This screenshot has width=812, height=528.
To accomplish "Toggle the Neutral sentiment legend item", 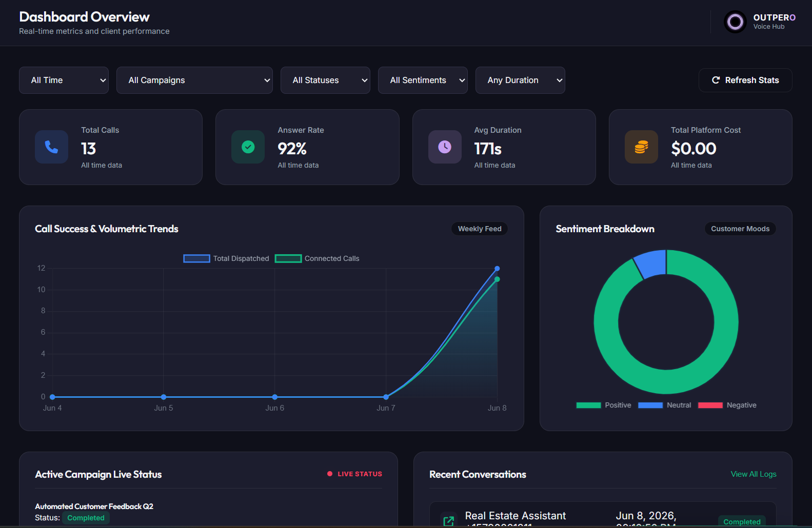I will pyautogui.click(x=665, y=405).
